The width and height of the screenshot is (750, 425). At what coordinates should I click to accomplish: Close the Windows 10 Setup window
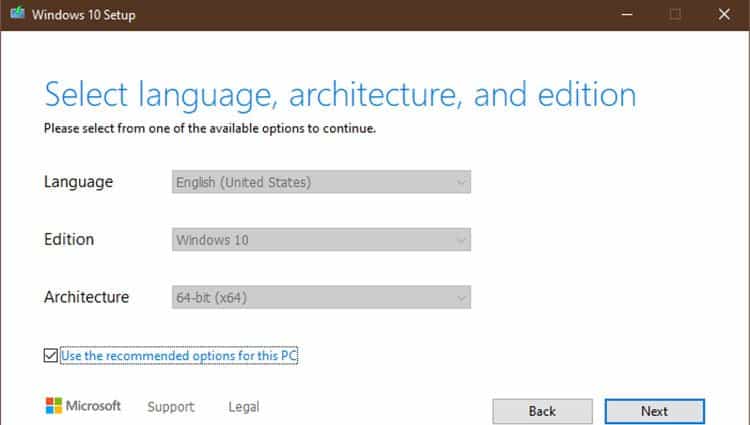point(724,14)
